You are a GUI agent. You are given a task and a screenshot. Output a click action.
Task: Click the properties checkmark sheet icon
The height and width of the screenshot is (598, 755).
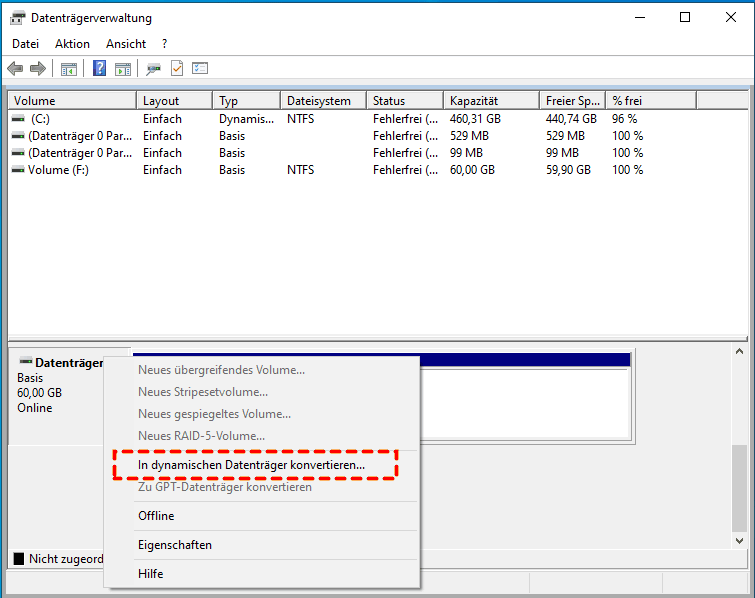[177, 69]
